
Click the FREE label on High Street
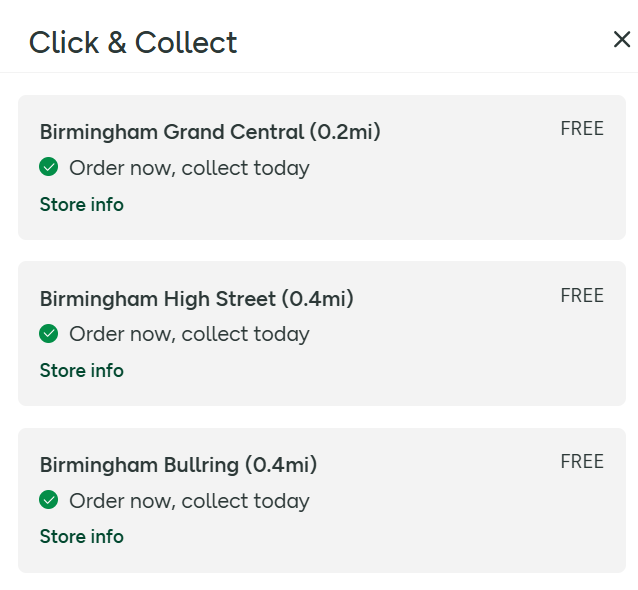coord(582,295)
